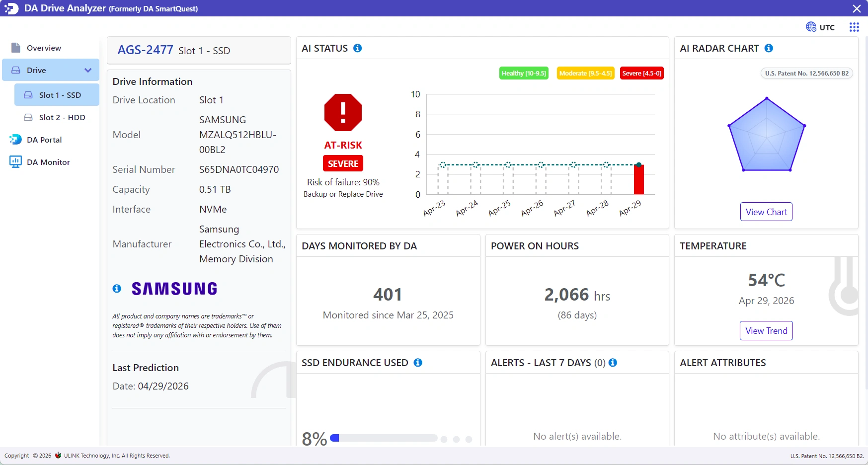Click the 0.51 TB capacity value
868x465 pixels.
[x=215, y=189]
